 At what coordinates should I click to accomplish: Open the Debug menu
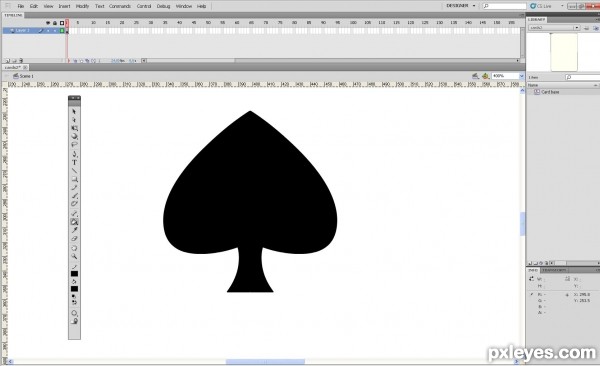(163, 6)
